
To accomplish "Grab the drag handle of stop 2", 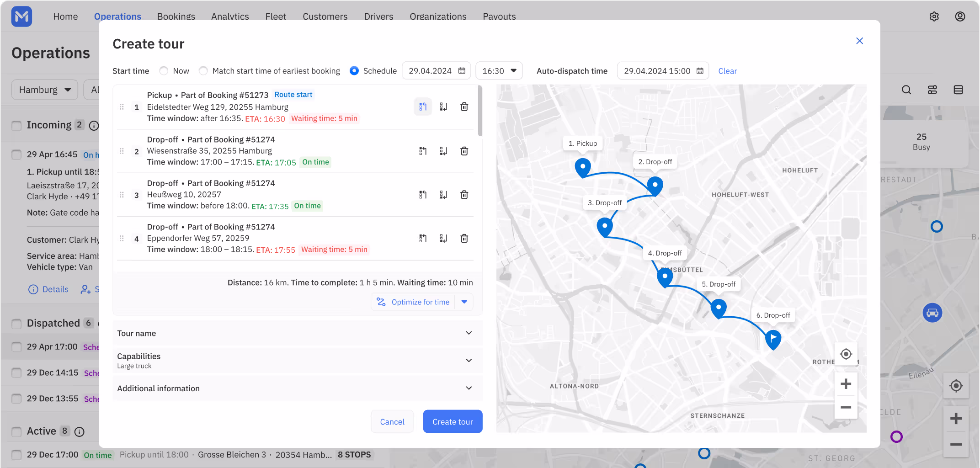I will [122, 151].
